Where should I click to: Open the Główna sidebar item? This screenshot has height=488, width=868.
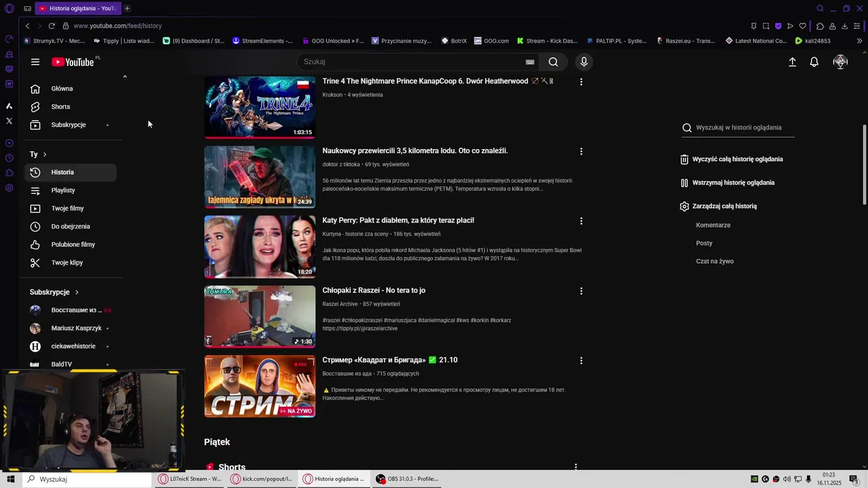(x=71, y=89)
